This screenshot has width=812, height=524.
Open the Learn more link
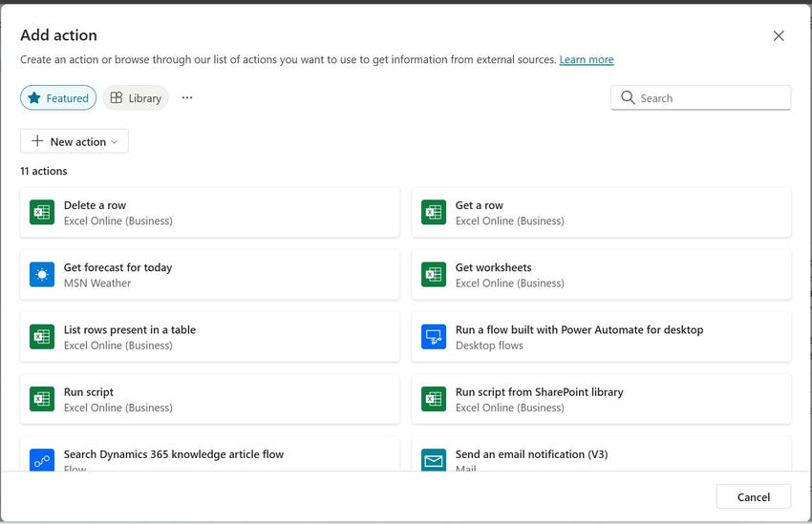[587, 59]
